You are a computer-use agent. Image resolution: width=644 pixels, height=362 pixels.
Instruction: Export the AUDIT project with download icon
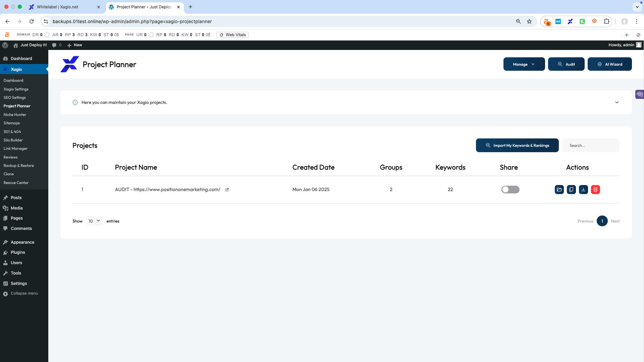[x=583, y=190]
